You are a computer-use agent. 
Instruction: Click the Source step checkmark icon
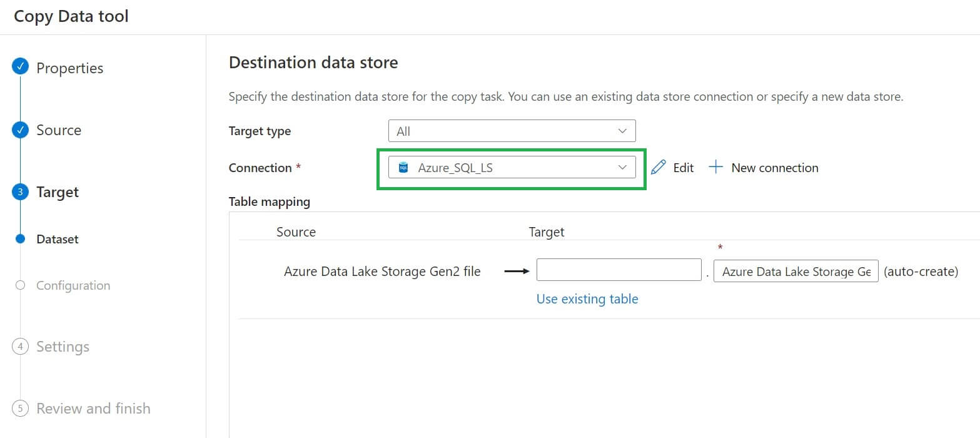(x=21, y=130)
